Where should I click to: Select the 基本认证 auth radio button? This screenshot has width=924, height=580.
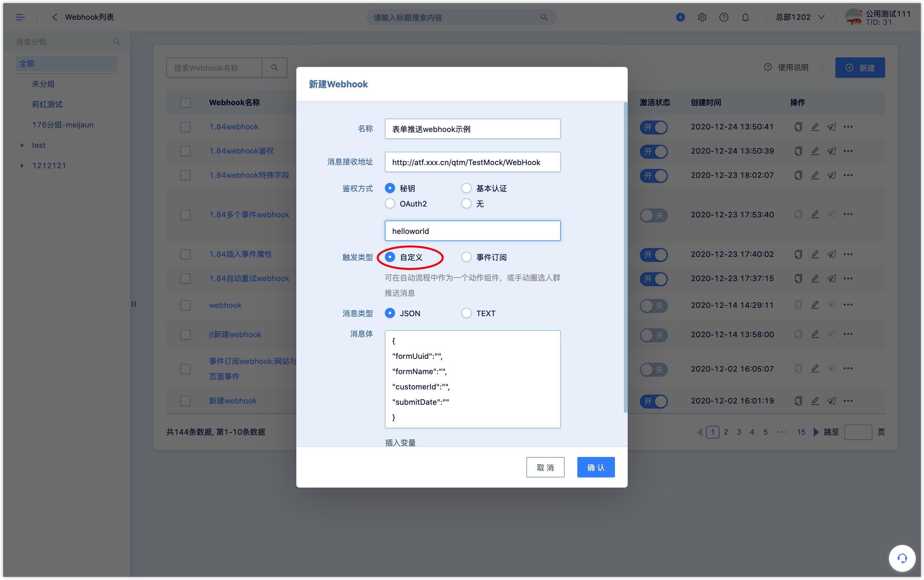point(466,188)
